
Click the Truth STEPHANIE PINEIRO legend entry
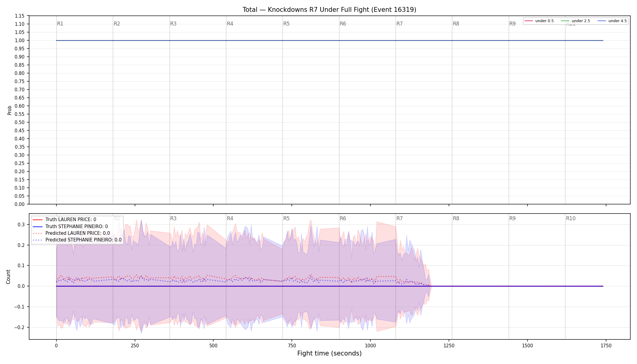point(70,227)
